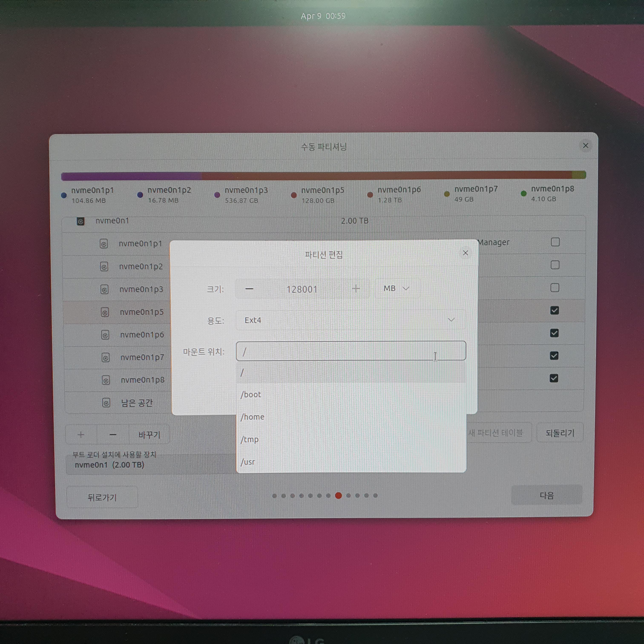644x644 pixels.
Task: Choose the / mount point option
Action: [x=351, y=372]
